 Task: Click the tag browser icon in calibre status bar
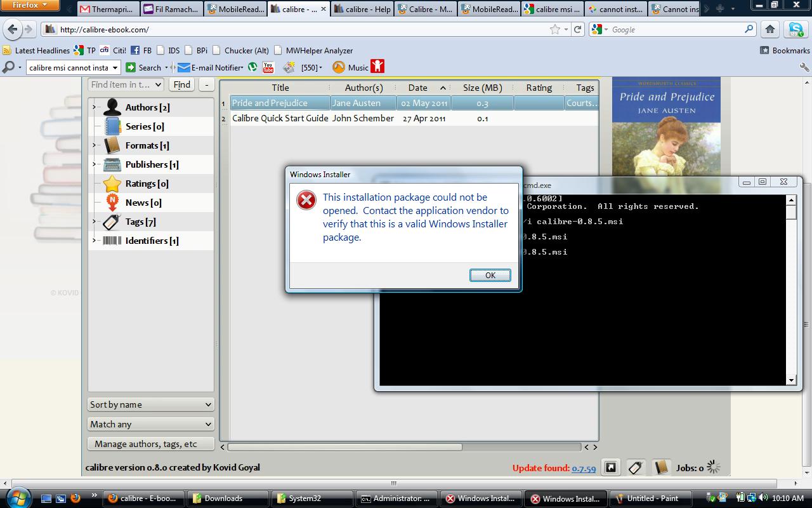[x=636, y=468]
